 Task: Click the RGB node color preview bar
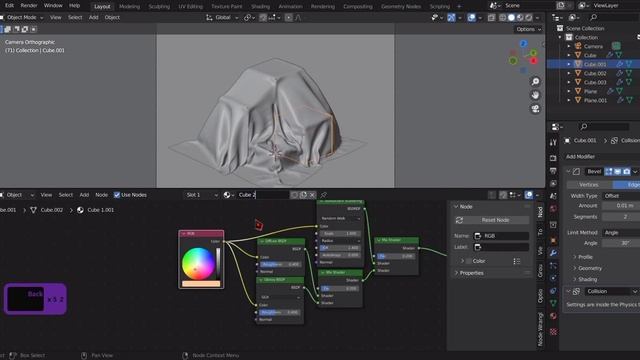201,284
